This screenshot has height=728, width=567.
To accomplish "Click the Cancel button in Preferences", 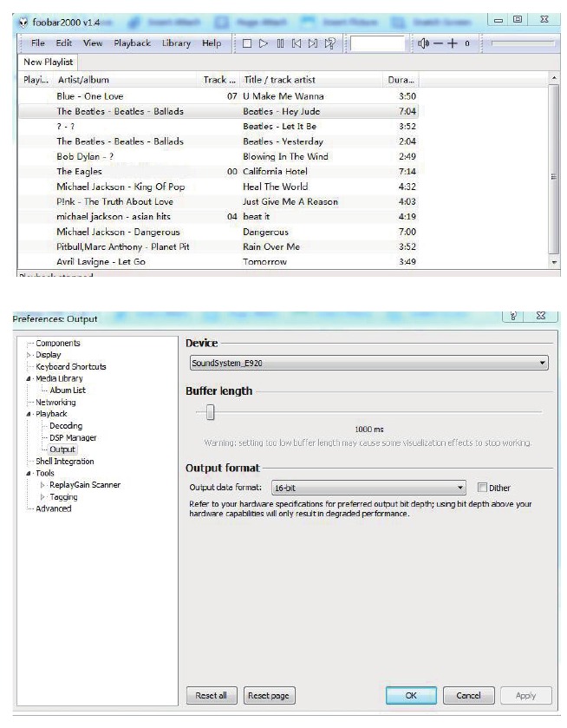I will coord(469,696).
